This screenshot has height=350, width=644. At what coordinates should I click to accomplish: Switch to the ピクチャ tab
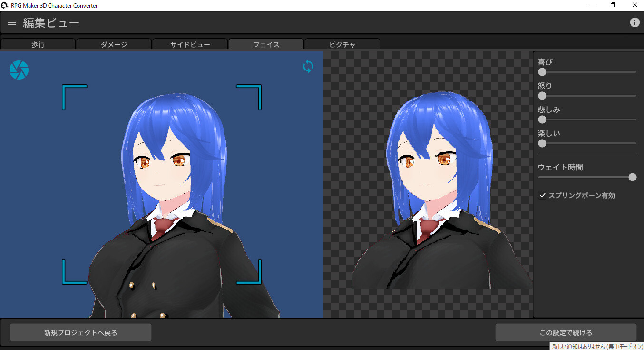(342, 44)
